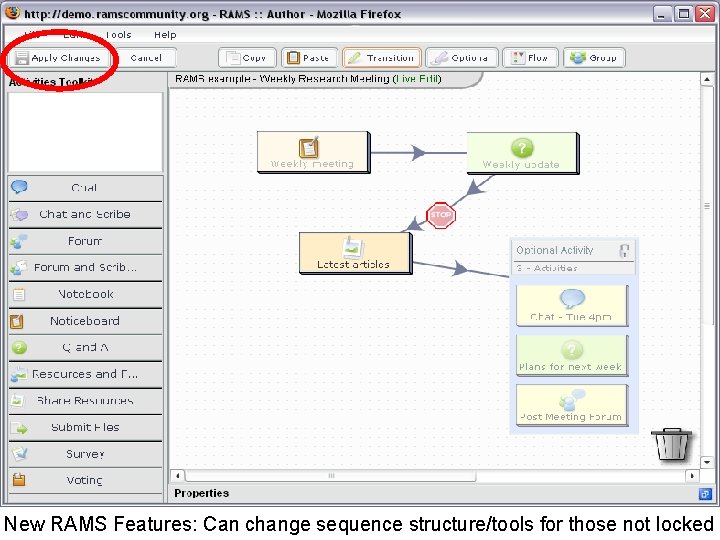Image resolution: width=720 pixels, height=540 pixels.
Task: Click the horizontal scrollbar right arrow
Action: (x=692, y=476)
